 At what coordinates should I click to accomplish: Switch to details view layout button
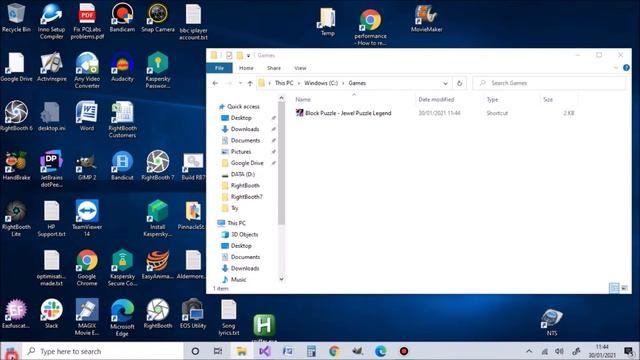point(614,288)
